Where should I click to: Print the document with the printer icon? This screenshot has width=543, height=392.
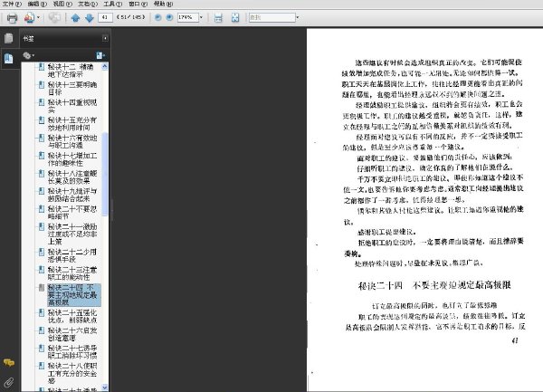pyautogui.click(x=12, y=18)
